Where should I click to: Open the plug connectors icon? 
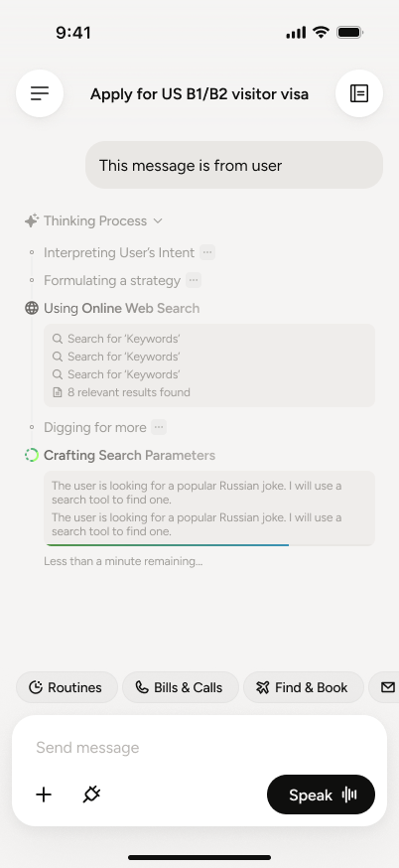tap(91, 795)
